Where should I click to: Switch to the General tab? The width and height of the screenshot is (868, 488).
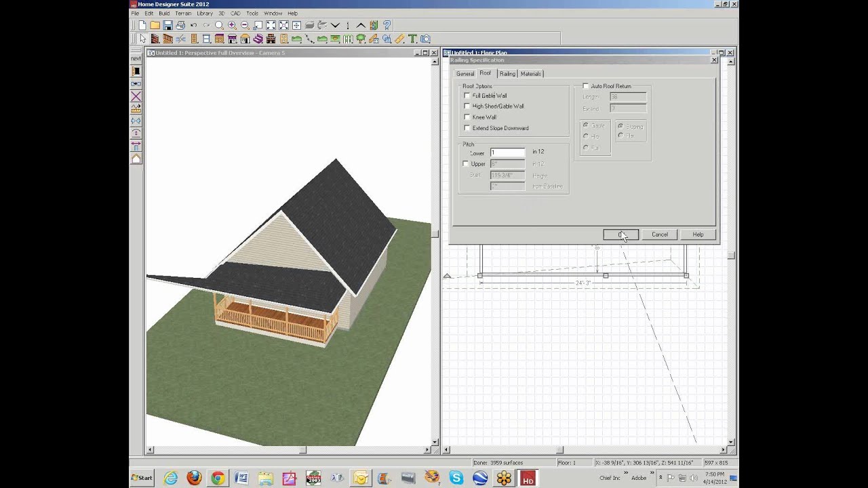click(465, 73)
